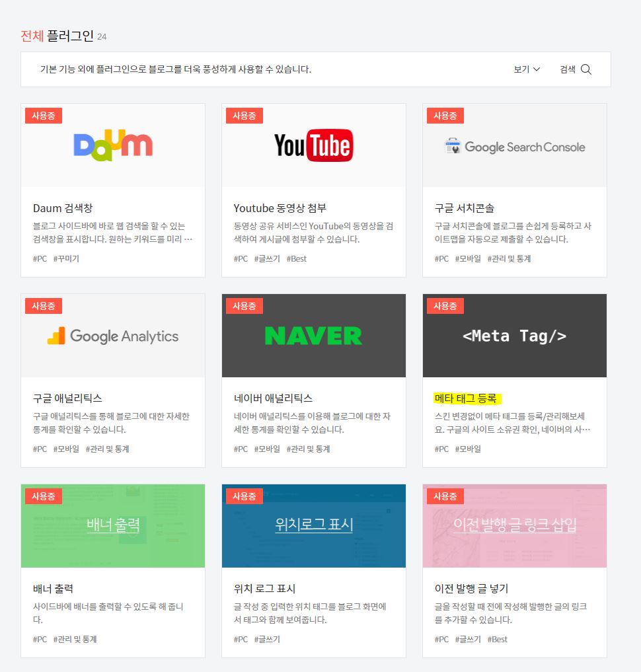Click 사용중 badge on Daum card

point(44,116)
